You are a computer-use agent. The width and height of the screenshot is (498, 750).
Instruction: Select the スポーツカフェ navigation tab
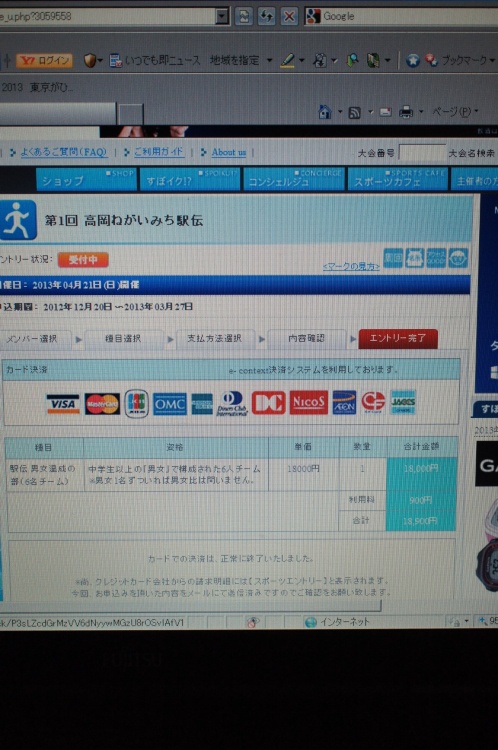point(397,179)
